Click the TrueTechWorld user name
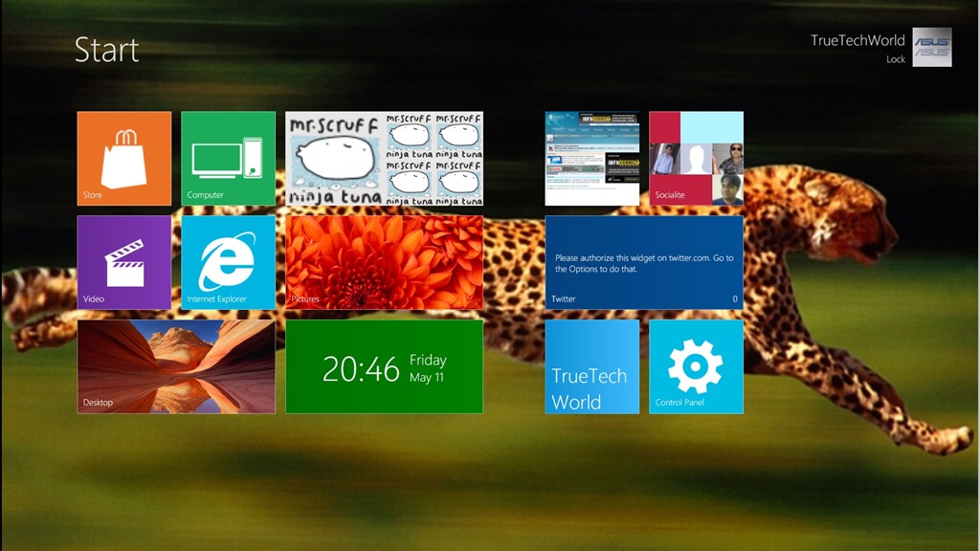Viewport: 980px width, 551px height. [x=857, y=40]
